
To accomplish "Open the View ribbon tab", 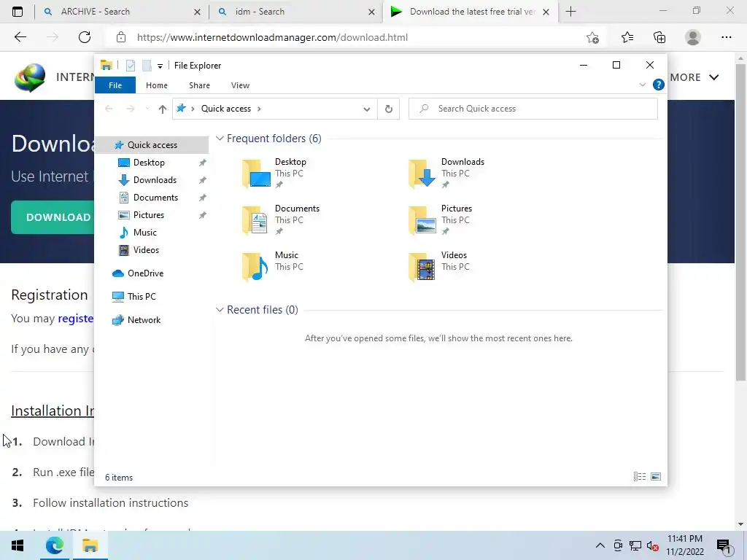I will coord(240,85).
